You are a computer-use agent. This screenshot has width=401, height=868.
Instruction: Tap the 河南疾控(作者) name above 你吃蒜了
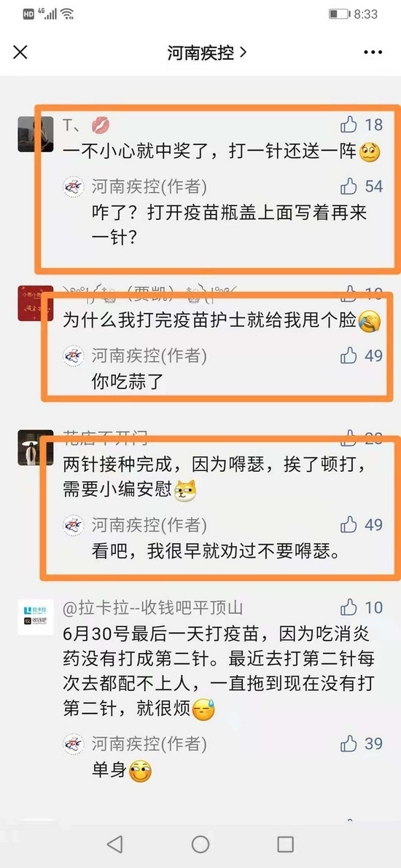coord(149,355)
